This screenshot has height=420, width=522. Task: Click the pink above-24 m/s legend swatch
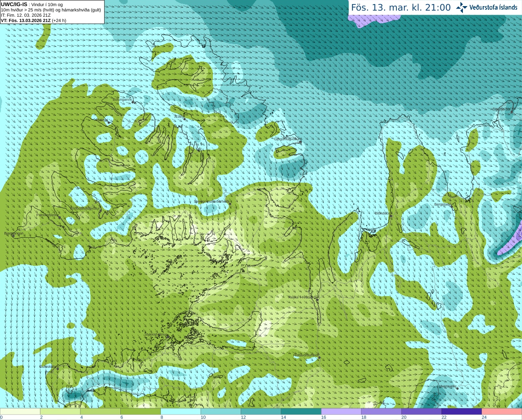point(502,411)
